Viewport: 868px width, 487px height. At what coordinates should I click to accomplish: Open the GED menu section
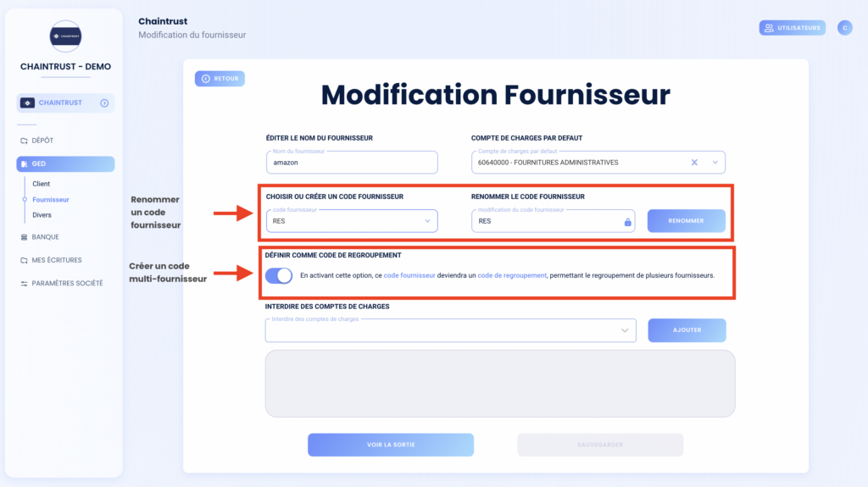click(x=65, y=163)
